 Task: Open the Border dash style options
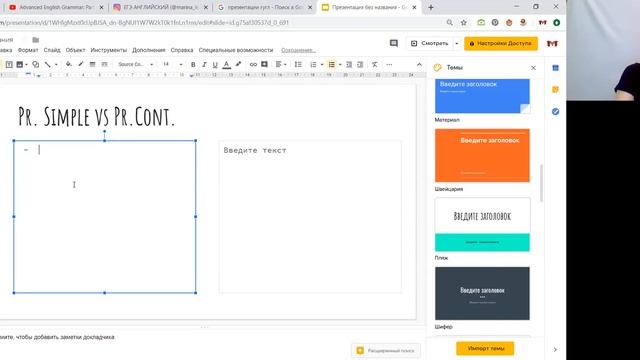(104, 64)
